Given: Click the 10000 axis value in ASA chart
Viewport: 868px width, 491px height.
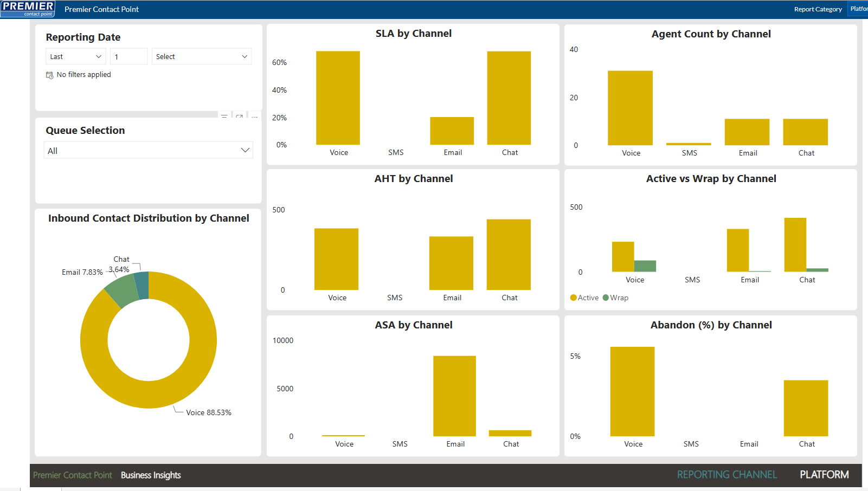Looking at the screenshot, I should pos(283,340).
